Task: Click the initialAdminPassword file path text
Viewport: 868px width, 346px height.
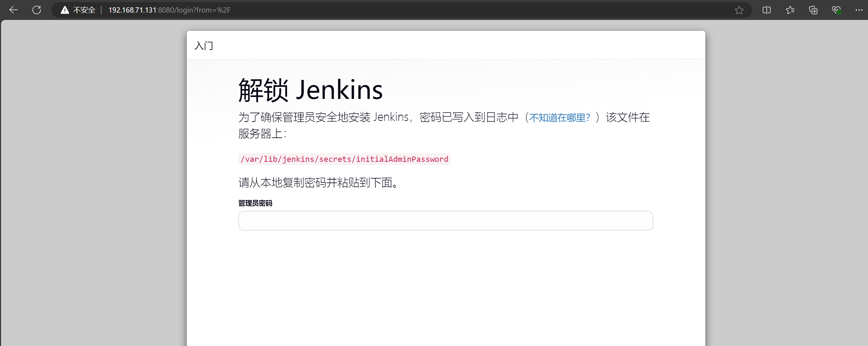Action: tap(344, 159)
